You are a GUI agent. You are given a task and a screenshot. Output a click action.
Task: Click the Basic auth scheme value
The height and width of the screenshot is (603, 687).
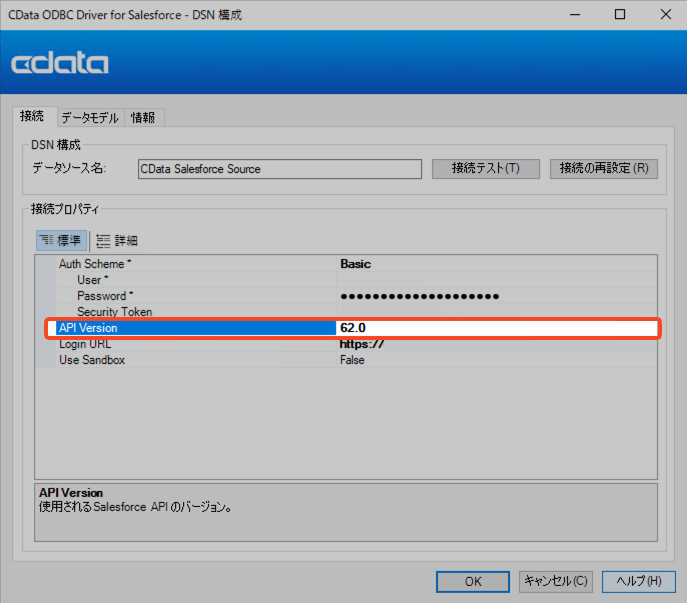click(x=355, y=264)
